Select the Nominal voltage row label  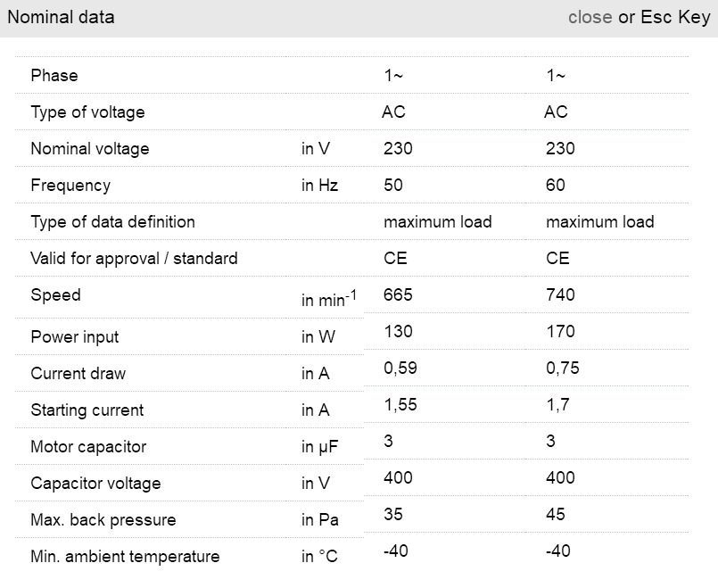point(90,149)
